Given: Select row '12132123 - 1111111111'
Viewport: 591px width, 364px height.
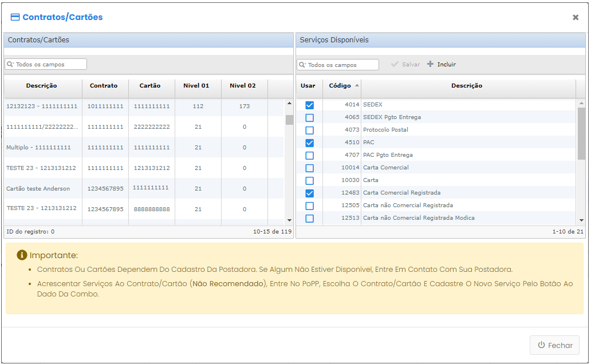Looking at the screenshot, I should (x=144, y=106).
